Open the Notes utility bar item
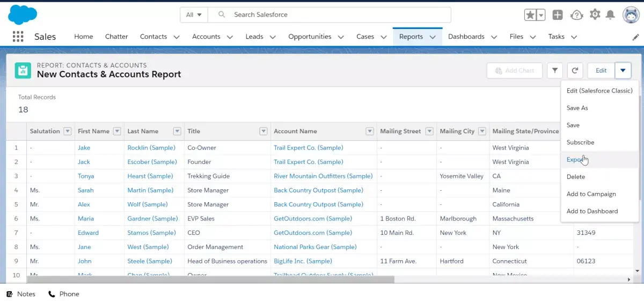The height and width of the screenshot is (301, 644). point(21,294)
